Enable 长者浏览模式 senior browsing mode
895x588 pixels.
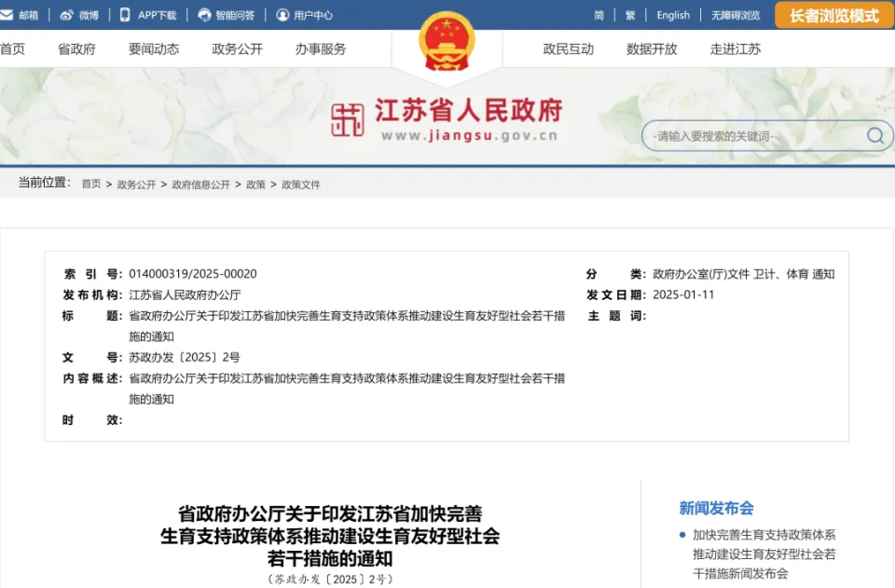tap(834, 16)
